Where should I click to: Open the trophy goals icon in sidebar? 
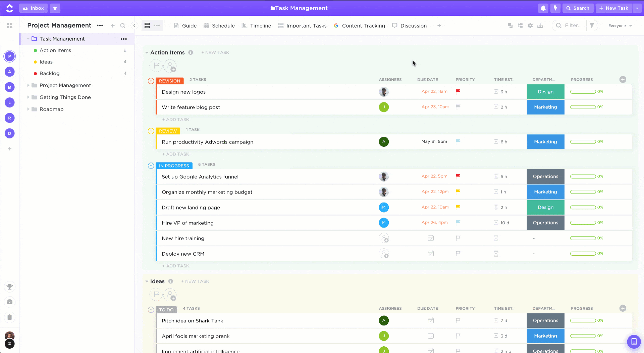pyautogui.click(x=10, y=287)
